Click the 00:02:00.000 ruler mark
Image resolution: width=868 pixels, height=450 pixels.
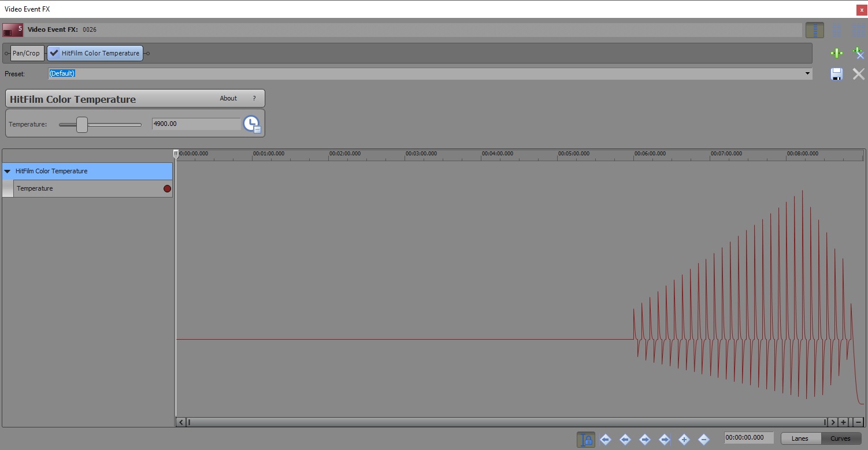pyautogui.click(x=345, y=154)
